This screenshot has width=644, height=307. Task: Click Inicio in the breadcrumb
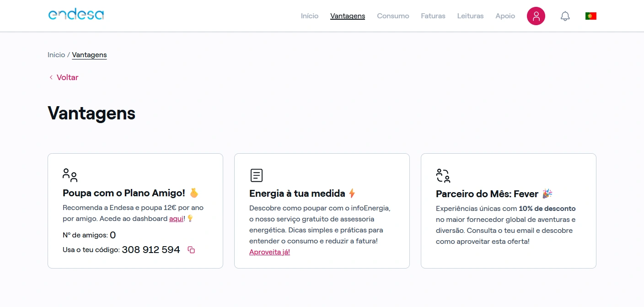pyautogui.click(x=56, y=55)
